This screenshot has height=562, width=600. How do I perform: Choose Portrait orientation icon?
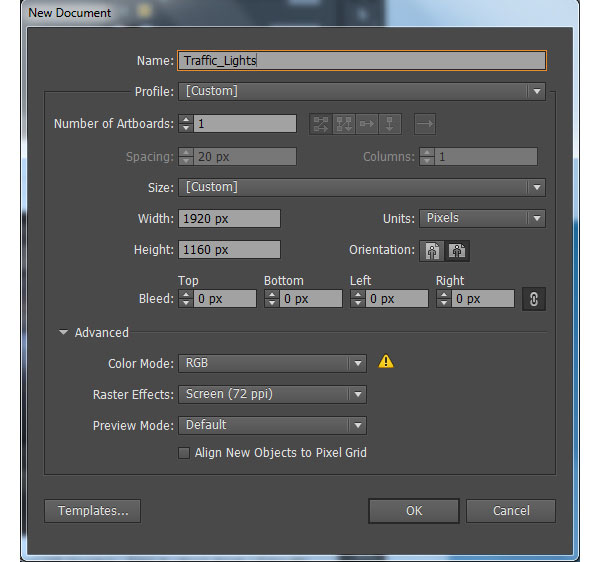pos(432,251)
